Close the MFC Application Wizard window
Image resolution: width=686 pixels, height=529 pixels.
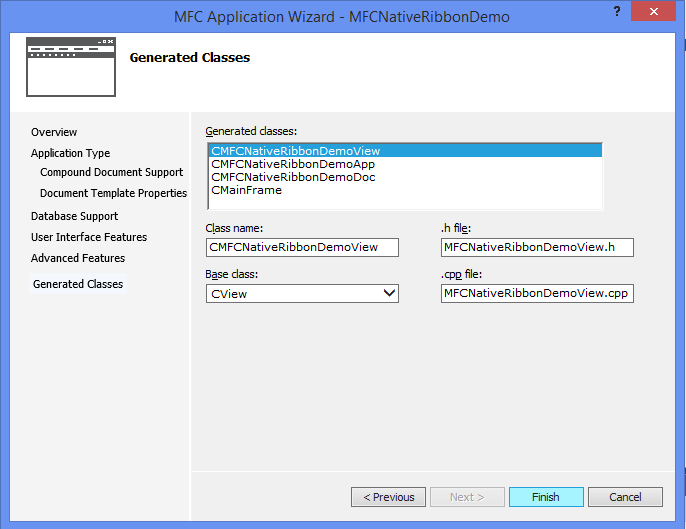tap(654, 11)
